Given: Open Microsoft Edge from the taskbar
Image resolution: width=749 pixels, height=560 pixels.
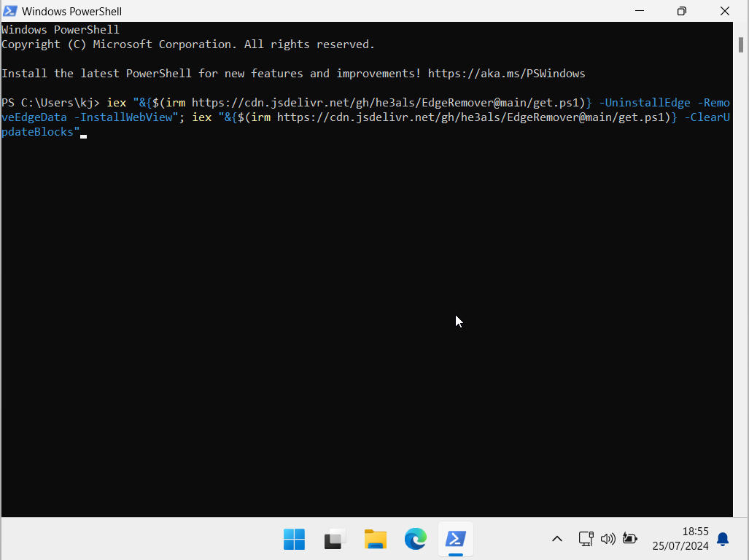Looking at the screenshot, I should pyautogui.click(x=416, y=539).
